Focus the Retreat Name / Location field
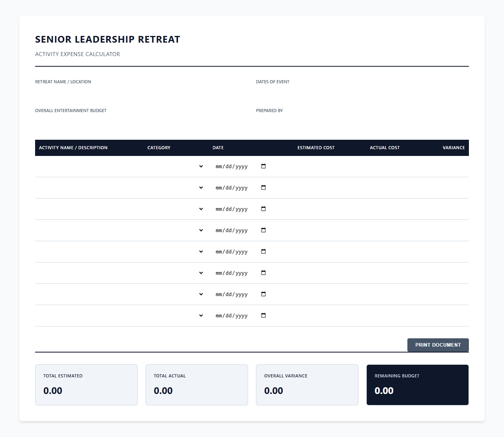Viewport: 504px width, 437px height. 142,93
